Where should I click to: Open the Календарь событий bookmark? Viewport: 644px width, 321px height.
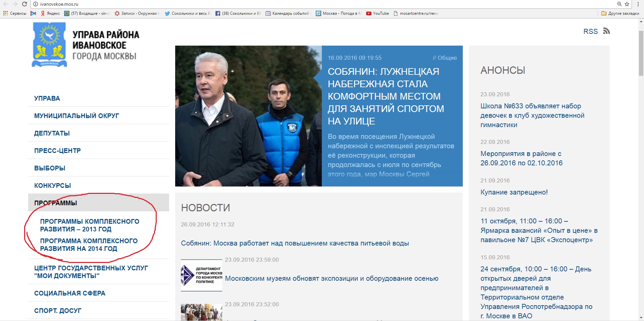click(288, 13)
